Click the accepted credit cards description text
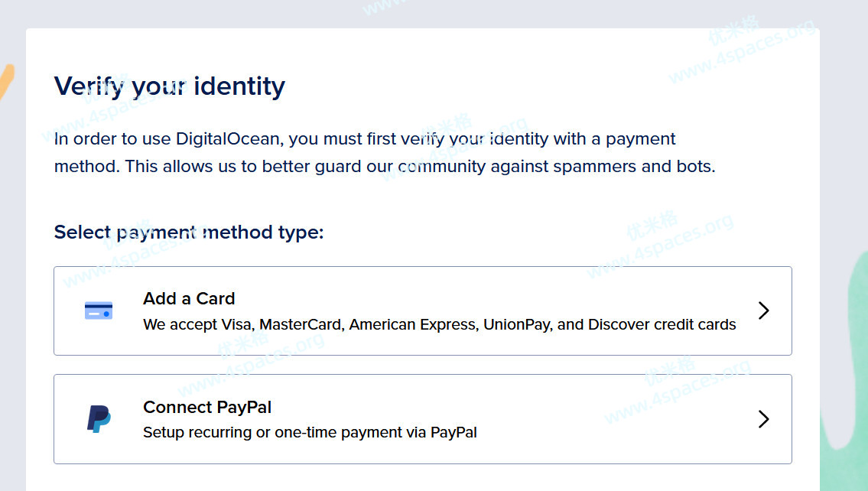 tap(439, 324)
